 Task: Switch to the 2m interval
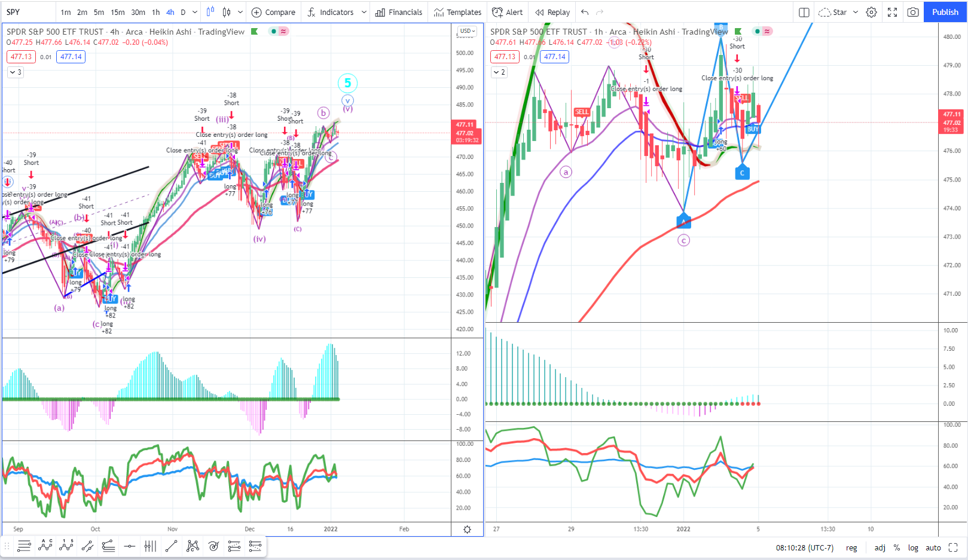(83, 12)
